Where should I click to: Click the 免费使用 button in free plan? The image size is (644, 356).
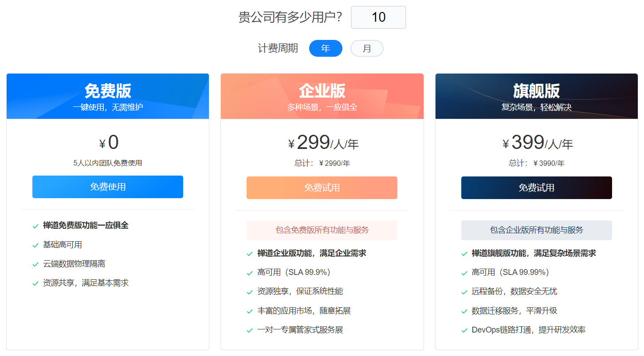coord(108,187)
